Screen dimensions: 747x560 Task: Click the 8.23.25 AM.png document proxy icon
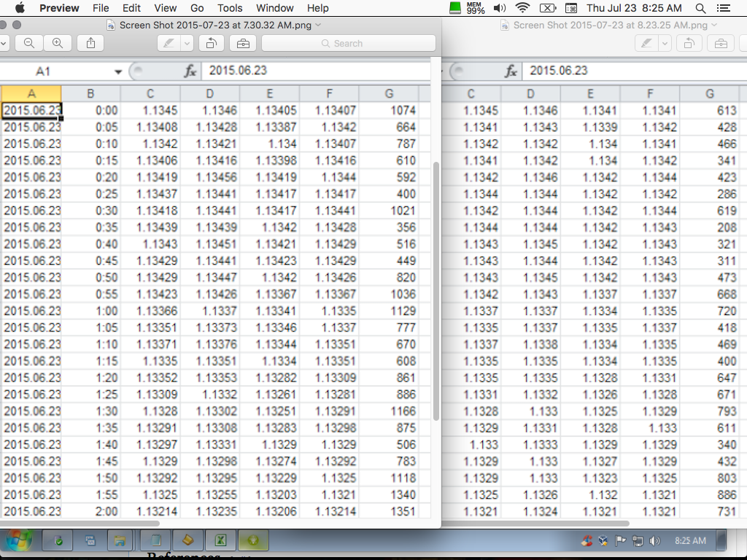coord(505,25)
